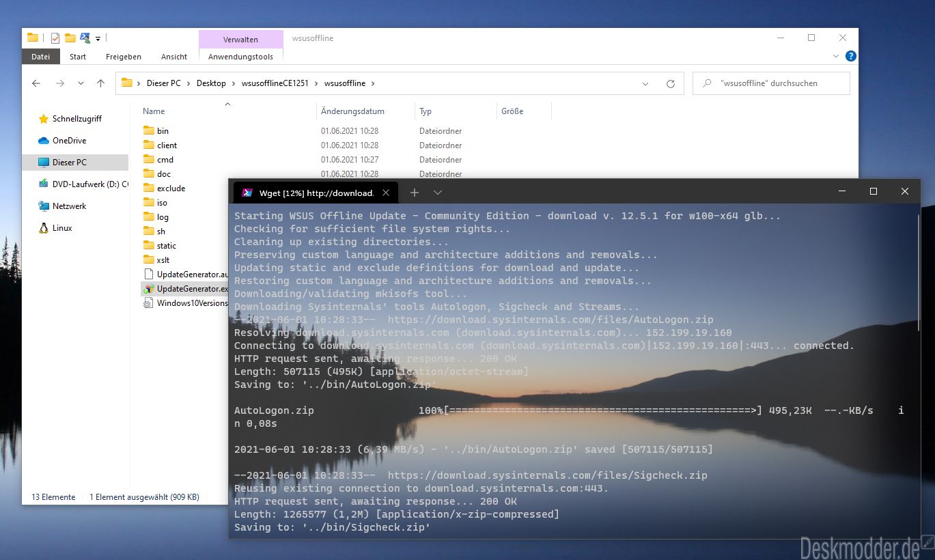935x560 pixels.
Task: Expand the ribbon with the chevron
Action: (x=836, y=56)
